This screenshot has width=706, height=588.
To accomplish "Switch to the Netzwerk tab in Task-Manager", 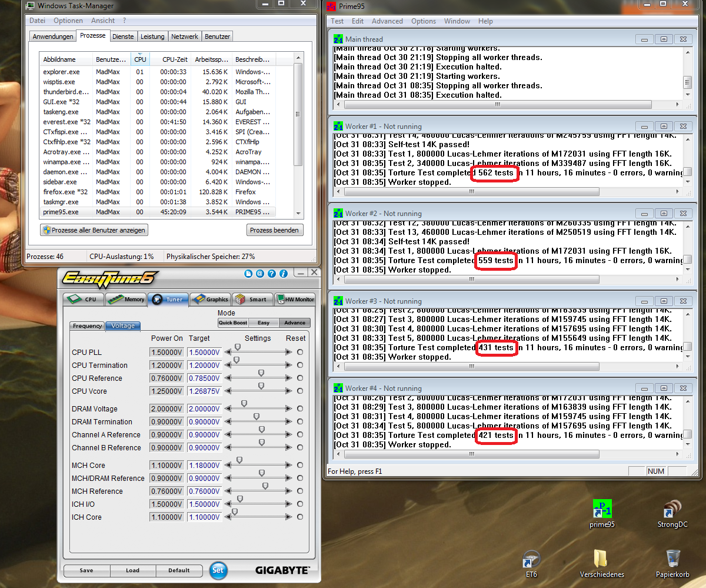I will coord(185,36).
